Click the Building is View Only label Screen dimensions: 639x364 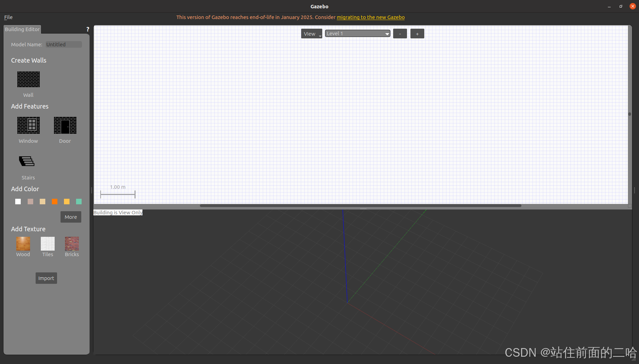118,213
